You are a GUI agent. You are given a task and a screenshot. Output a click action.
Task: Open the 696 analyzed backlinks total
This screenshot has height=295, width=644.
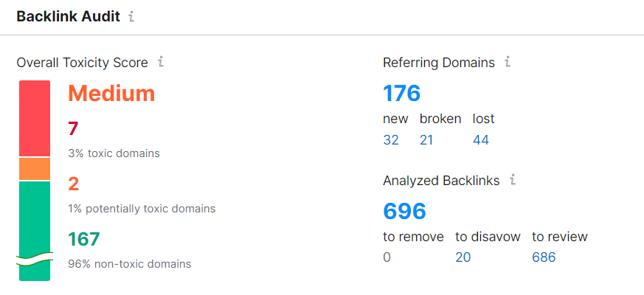click(x=404, y=211)
